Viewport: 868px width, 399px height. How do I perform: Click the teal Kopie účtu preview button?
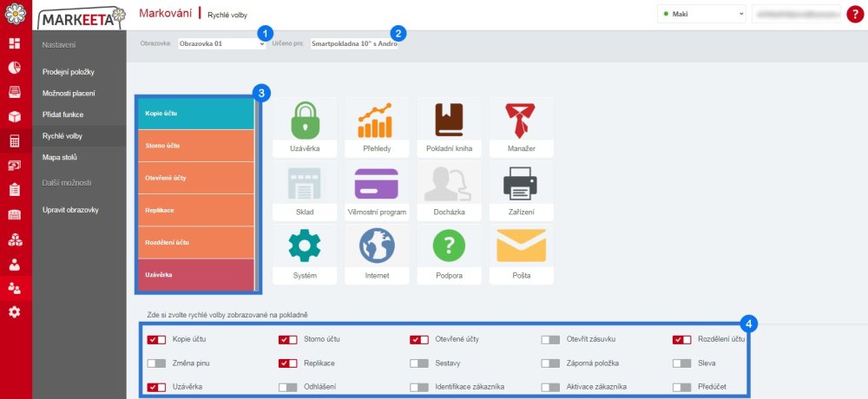pos(196,114)
